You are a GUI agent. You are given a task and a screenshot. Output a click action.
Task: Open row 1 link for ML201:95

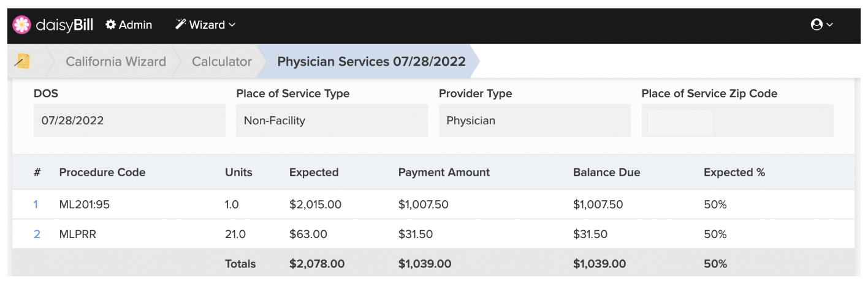[x=36, y=204]
